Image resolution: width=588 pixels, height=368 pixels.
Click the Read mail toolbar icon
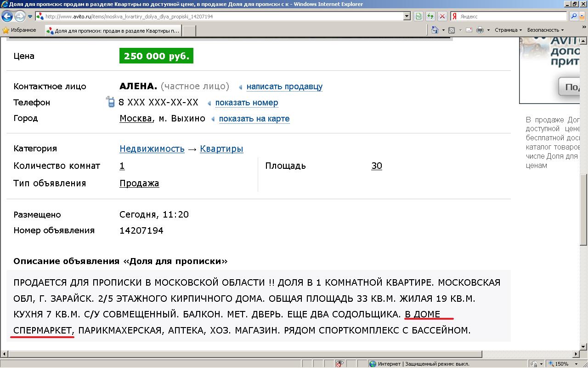pyautogui.click(x=469, y=30)
